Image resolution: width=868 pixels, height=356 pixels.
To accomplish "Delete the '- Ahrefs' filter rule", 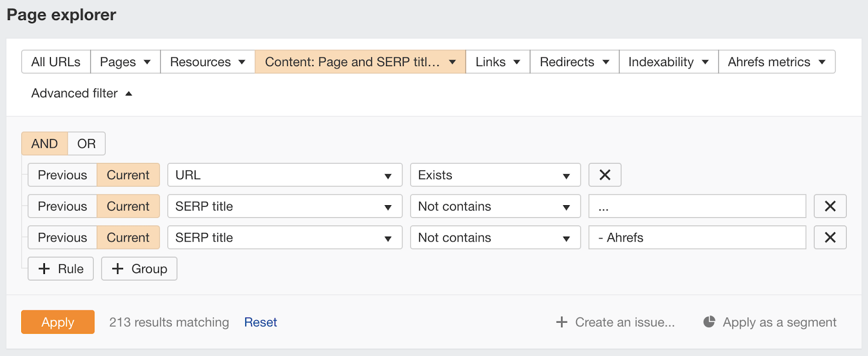I will (829, 238).
